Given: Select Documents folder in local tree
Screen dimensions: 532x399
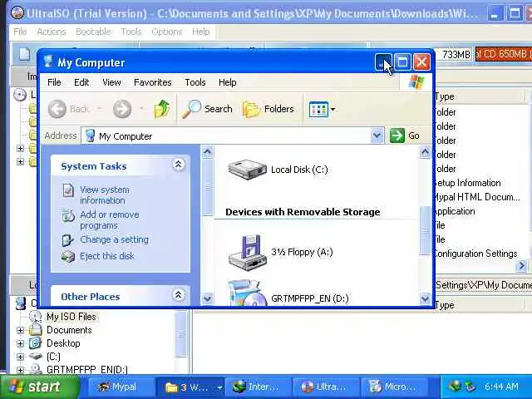Looking at the screenshot, I should pyautogui.click(x=69, y=330).
